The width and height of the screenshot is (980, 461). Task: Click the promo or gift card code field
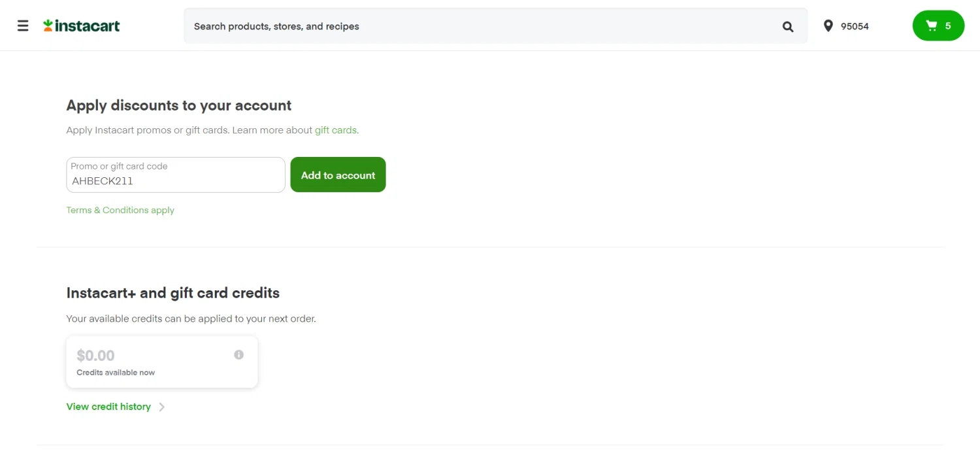[176, 175]
